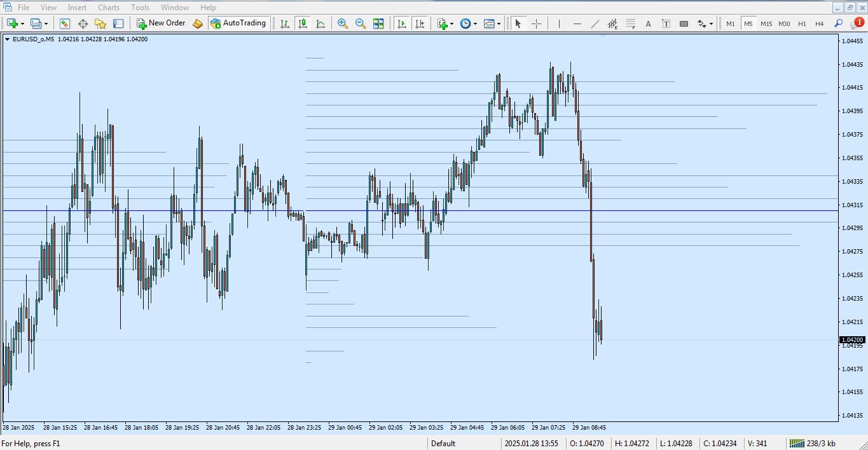Select the Text 'A' drawing tool
Image resolution: width=868 pixels, height=450 pixels.
(x=648, y=24)
